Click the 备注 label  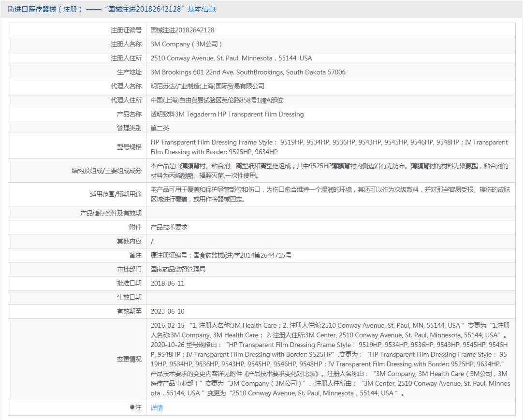[135, 255]
